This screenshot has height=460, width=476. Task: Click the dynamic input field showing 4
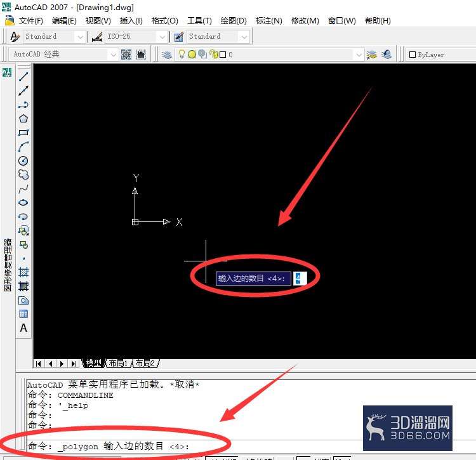pos(300,279)
